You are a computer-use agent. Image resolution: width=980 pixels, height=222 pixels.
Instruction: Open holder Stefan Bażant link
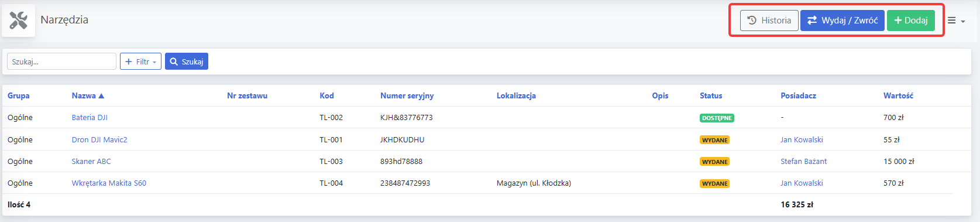803,162
